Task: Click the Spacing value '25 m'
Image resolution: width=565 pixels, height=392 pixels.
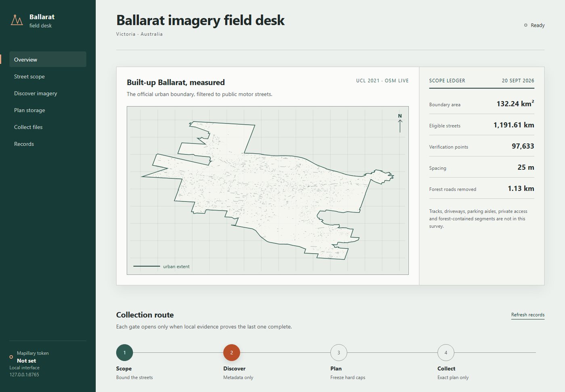Action: 526,167
